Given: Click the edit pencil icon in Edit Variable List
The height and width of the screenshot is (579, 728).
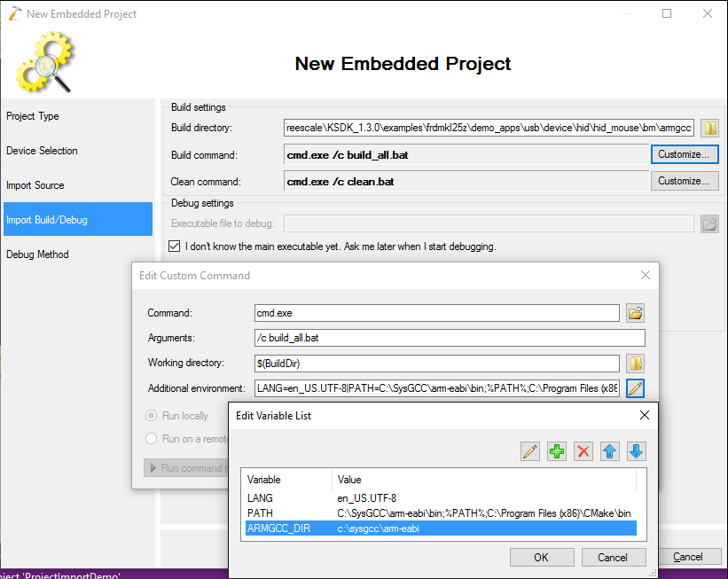Looking at the screenshot, I should 529,451.
